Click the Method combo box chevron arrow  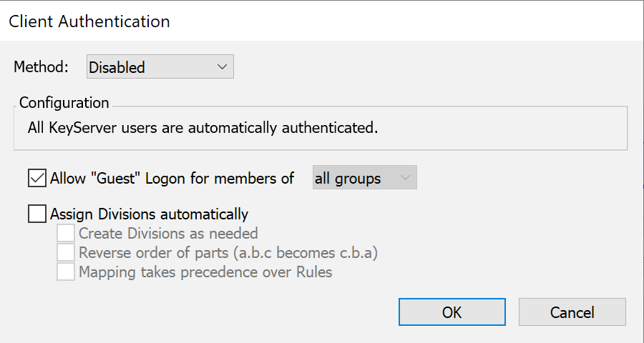coord(223,67)
